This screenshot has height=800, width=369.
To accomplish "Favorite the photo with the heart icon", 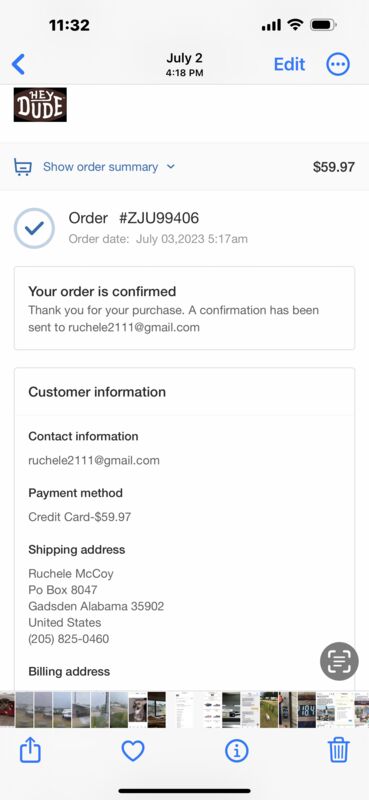I will (x=133, y=751).
